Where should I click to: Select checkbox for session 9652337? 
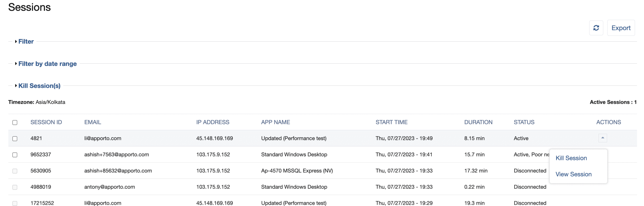15,155
